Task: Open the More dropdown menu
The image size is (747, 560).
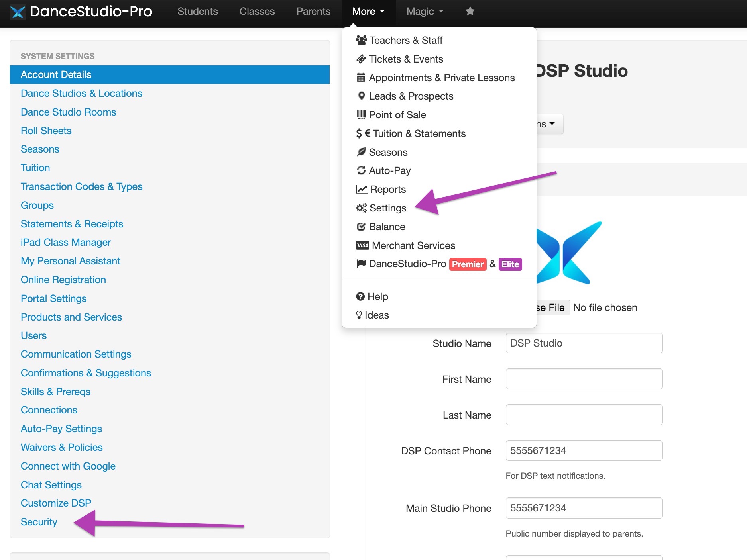Action: tap(368, 11)
